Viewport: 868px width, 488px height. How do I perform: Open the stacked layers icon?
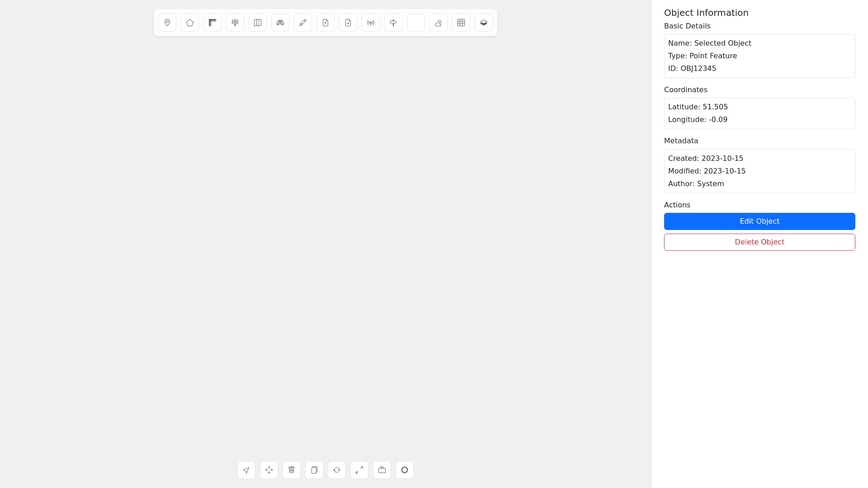484,23
